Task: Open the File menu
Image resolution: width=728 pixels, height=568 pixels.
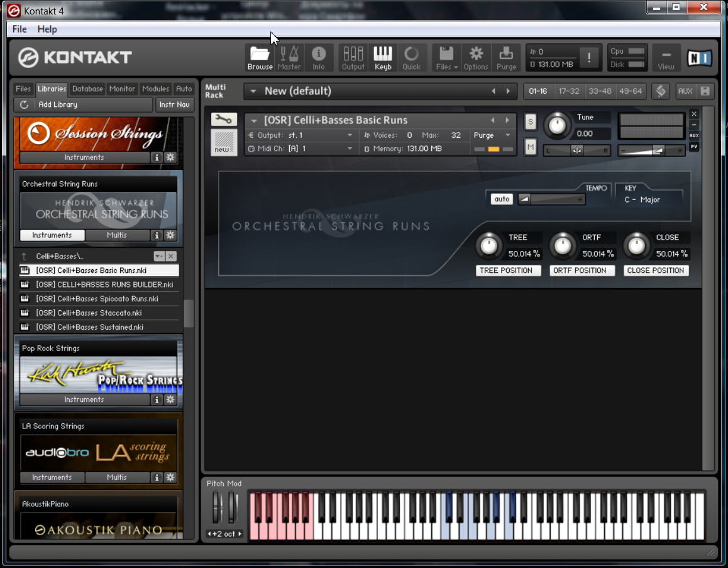Action: (x=19, y=29)
